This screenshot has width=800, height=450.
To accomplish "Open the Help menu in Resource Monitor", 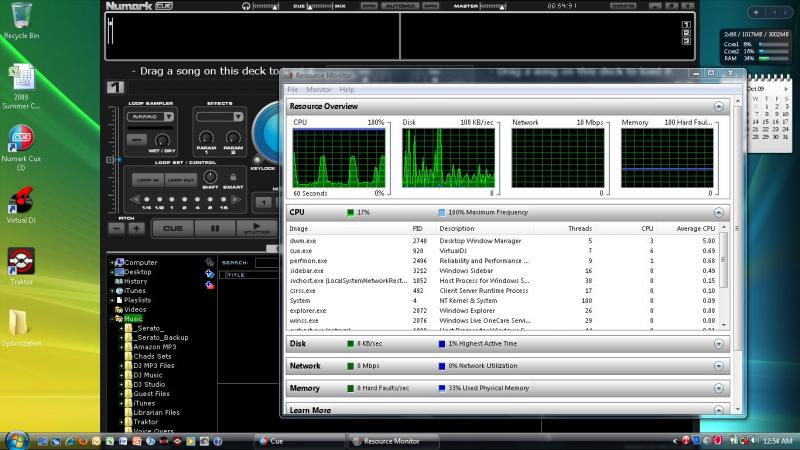I will 347,89.
